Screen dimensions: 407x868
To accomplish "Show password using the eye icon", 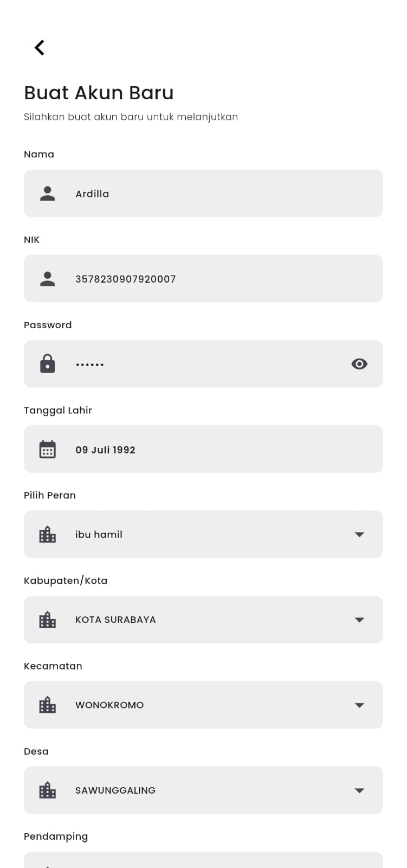I will pyautogui.click(x=359, y=364).
